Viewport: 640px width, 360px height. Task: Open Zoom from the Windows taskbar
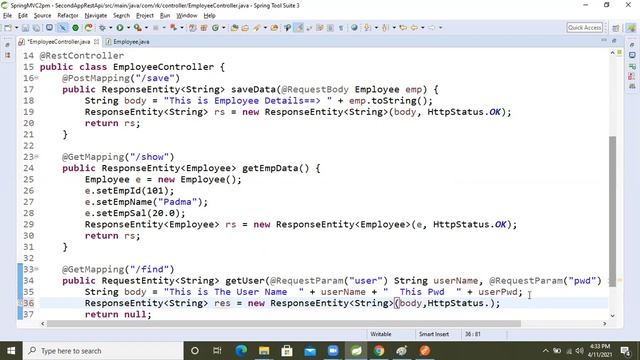click(333, 351)
